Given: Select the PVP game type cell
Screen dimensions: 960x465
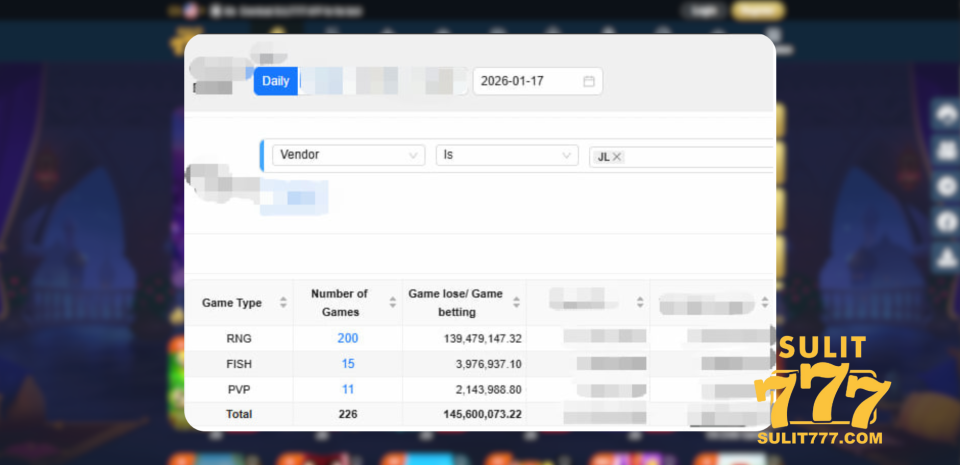Looking at the screenshot, I should pyautogui.click(x=239, y=390).
